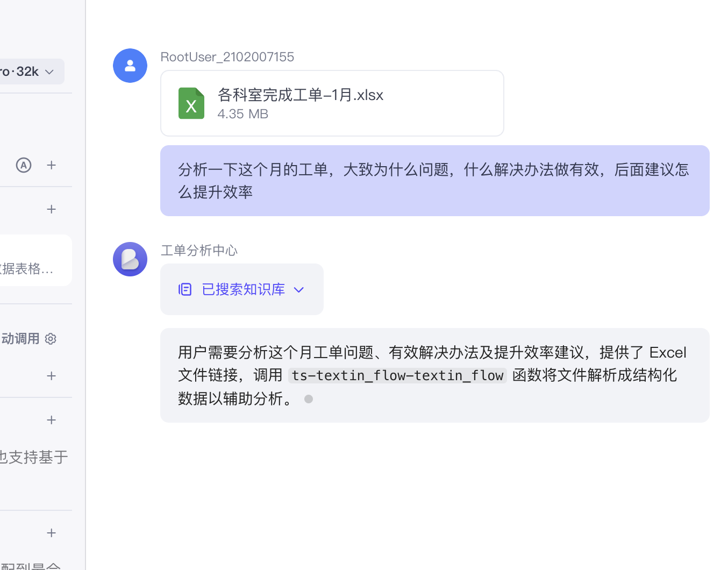Toggle the 动调用 setting via its gear control
This screenshot has height=570, width=728.
click(x=51, y=339)
